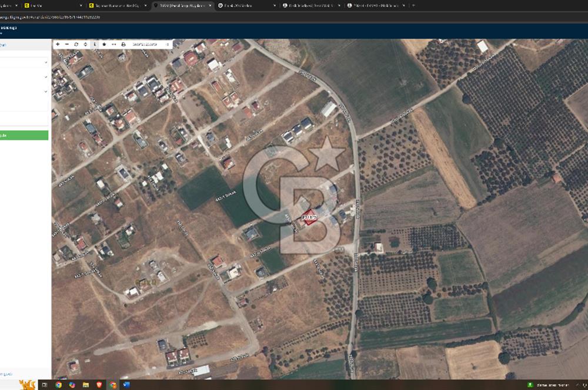Select the distance measure arrows tool
This screenshot has width=588, height=390.
[113, 44]
